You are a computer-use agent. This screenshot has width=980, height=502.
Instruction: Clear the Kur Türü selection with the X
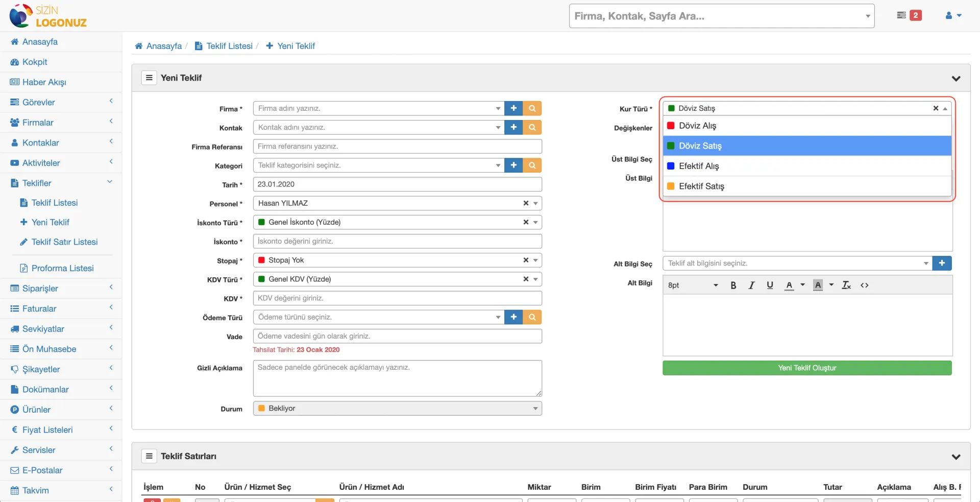[x=936, y=108]
